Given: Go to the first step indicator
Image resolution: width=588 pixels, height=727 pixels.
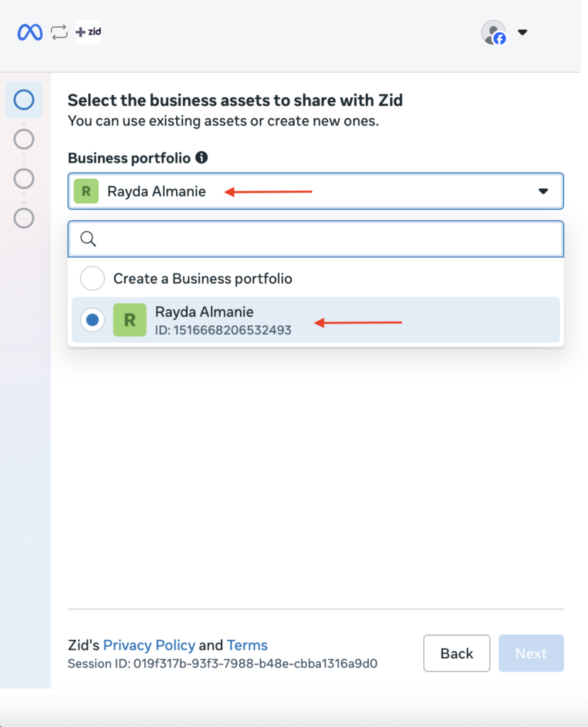Looking at the screenshot, I should pos(23,99).
